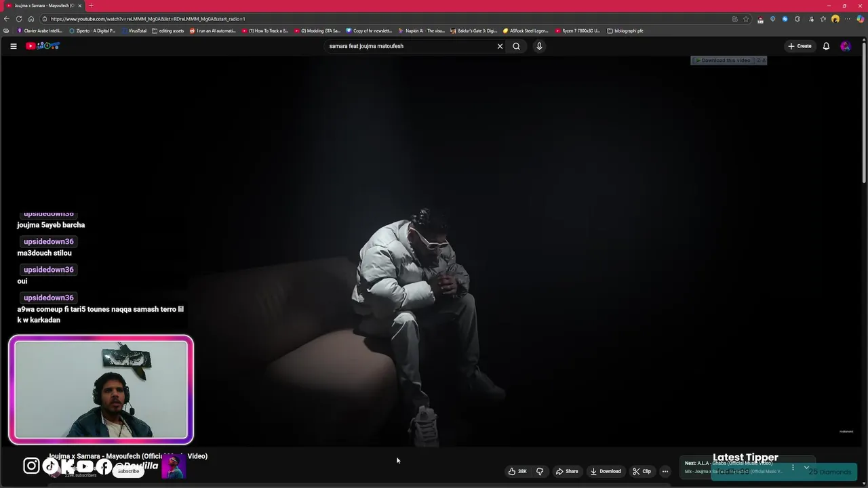The image size is (868, 488).
Task: Open the Ryzen 7 7800x3D bookmark
Action: (x=578, y=30)
